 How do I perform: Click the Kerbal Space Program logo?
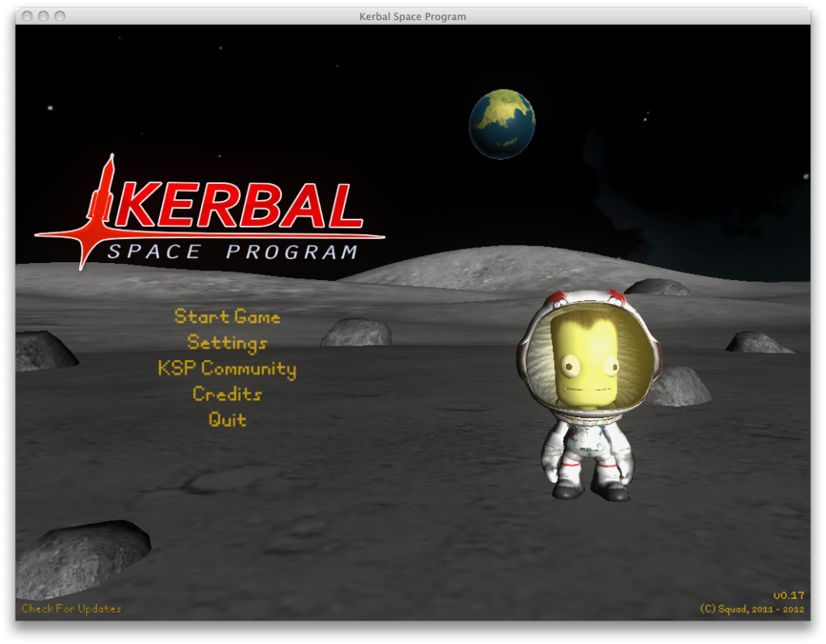pos(210,212)
